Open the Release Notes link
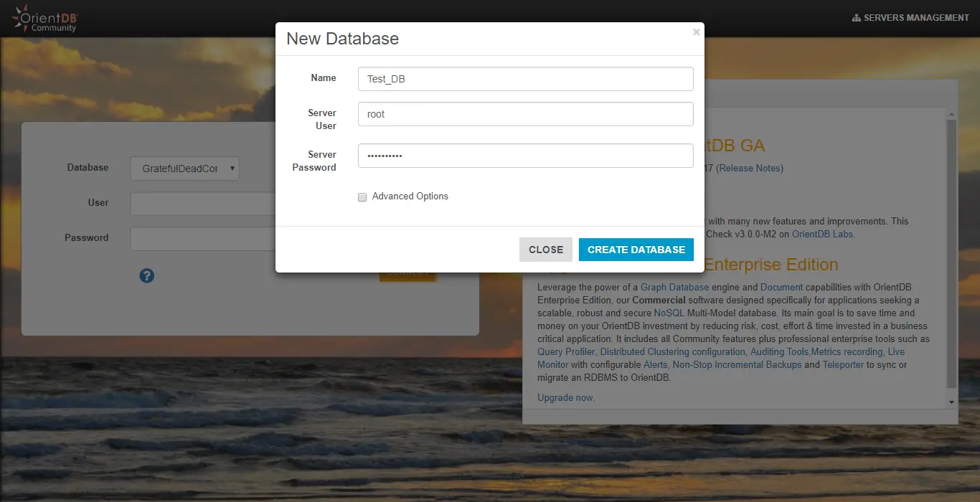The height and width of the screenshot is (502, 980). [750, 169]
